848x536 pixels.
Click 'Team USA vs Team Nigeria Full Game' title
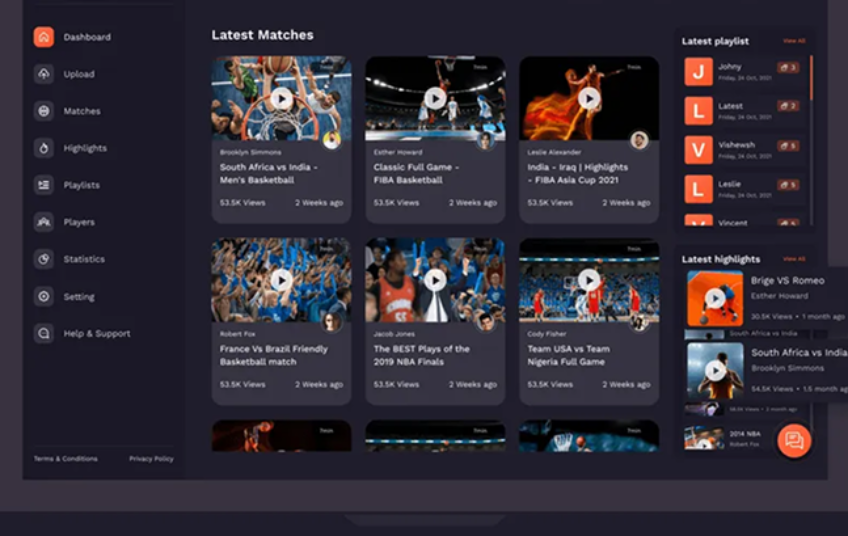coord(568,355)
